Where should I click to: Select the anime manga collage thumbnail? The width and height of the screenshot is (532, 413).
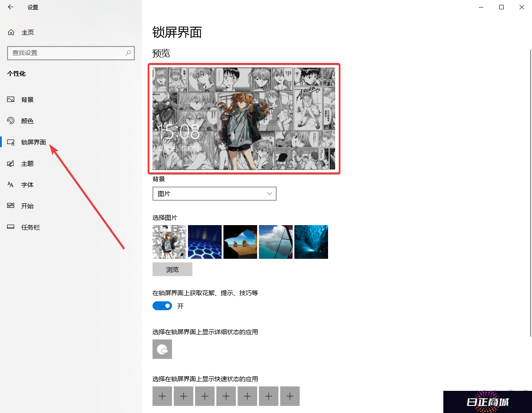click(x=169, y=242)
